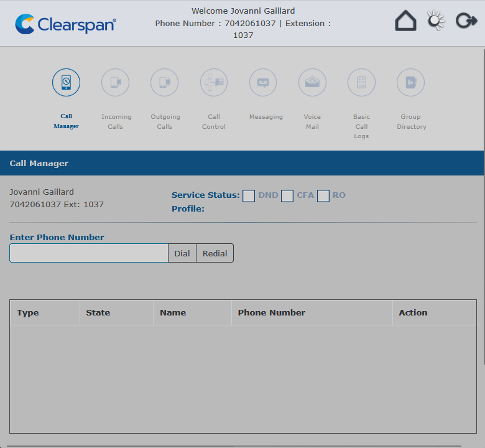Check the RO service status box
This screenshot has width=485, height=448.
click(323, 196)
